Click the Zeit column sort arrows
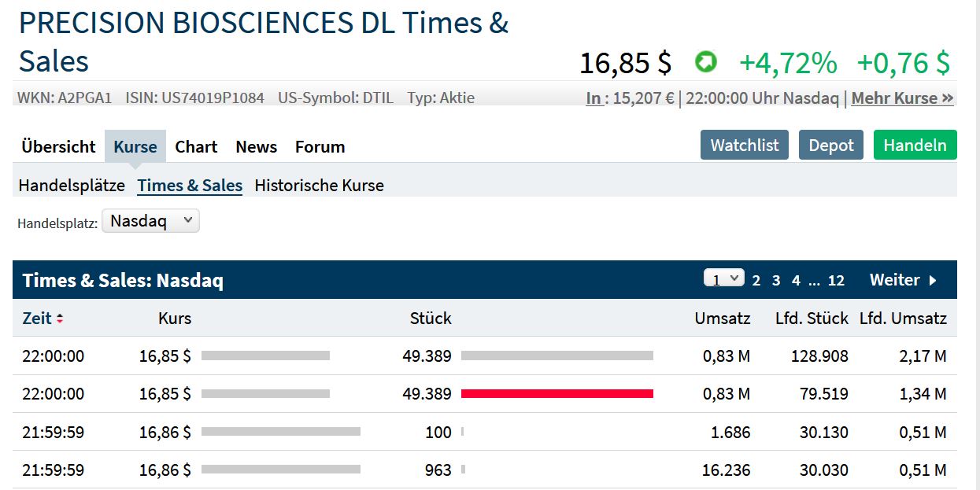 pos(60,319)
